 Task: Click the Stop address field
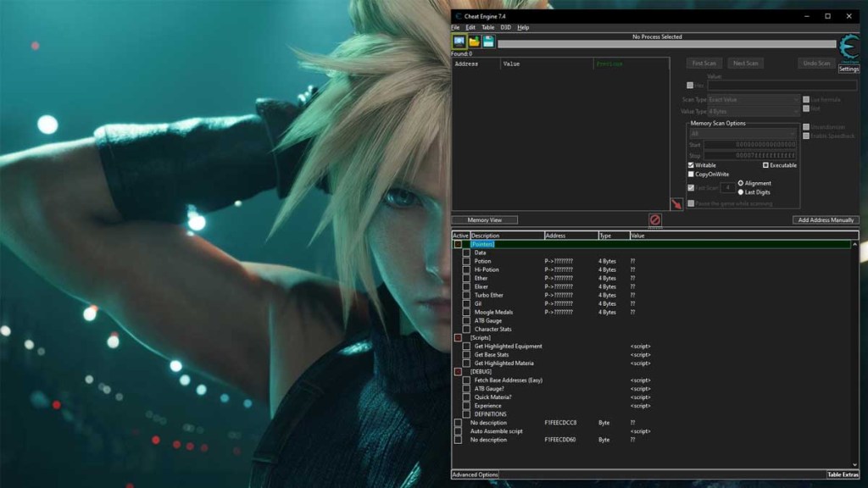pos(750,156)
